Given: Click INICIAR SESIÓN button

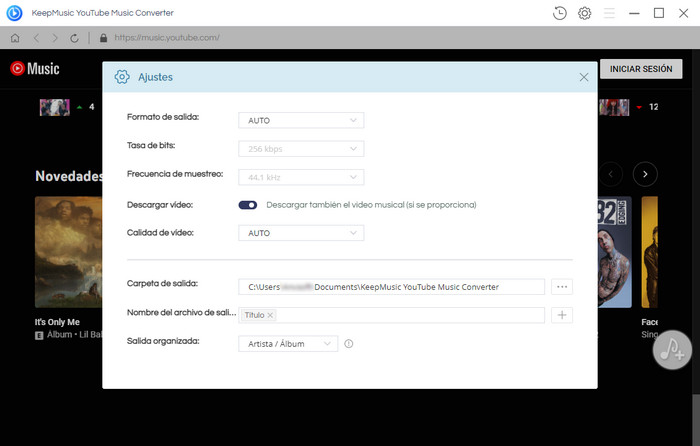Looking at the screenshot, I should tap(641, 69).
